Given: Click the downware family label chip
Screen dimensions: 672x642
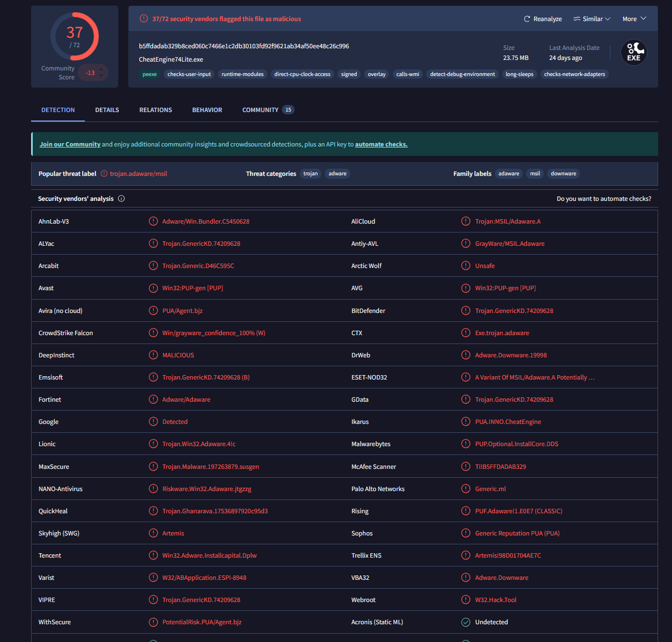Looking at the screenshot, I should click(x=563, y=174).
